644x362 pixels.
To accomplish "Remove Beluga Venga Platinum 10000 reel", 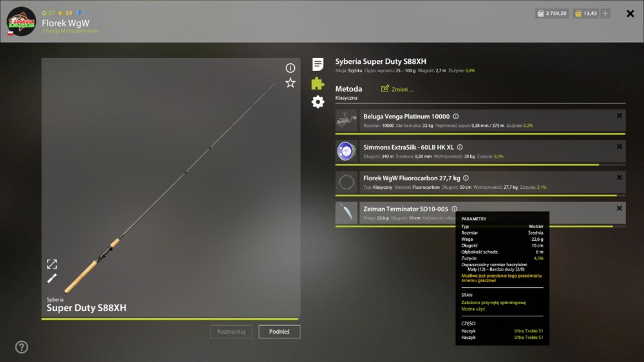I will click(620, 116).
